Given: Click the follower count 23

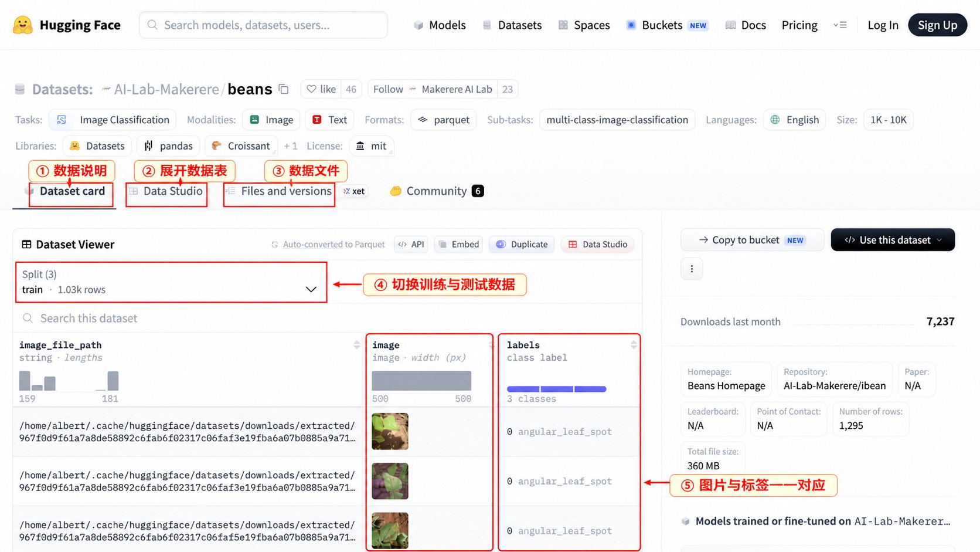Looking at the screenshot, I should coord(508,89).
